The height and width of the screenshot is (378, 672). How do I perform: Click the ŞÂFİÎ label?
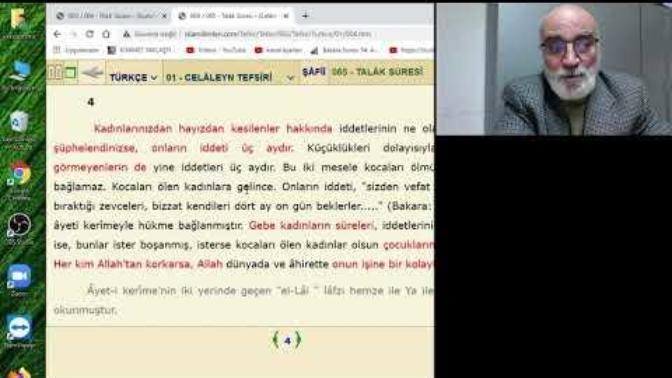(x=314, y=72)
